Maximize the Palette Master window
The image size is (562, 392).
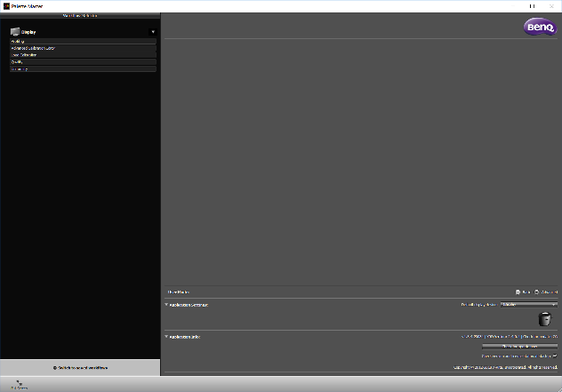tap(533, 6)
